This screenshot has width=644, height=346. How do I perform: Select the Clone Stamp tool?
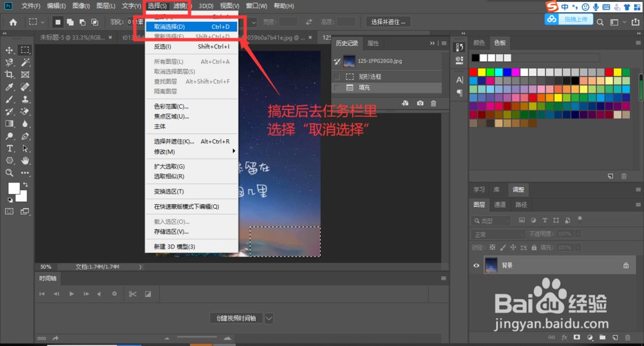(x=25, y=99)
